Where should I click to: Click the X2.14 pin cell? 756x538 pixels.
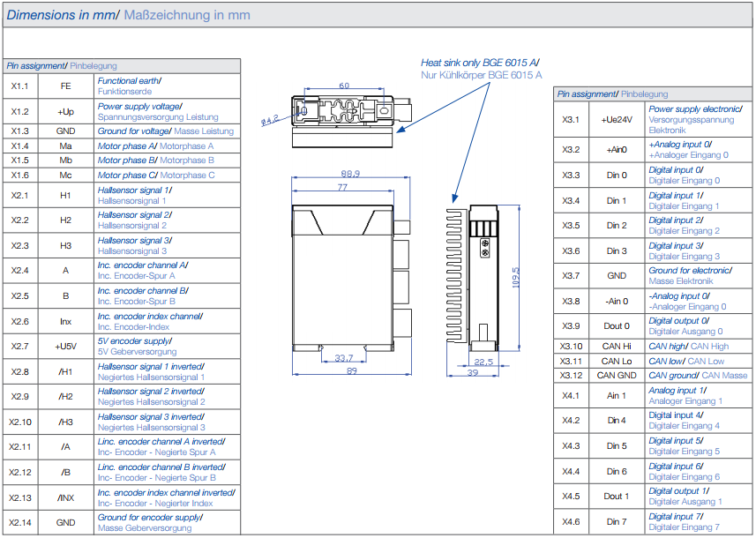19,522
